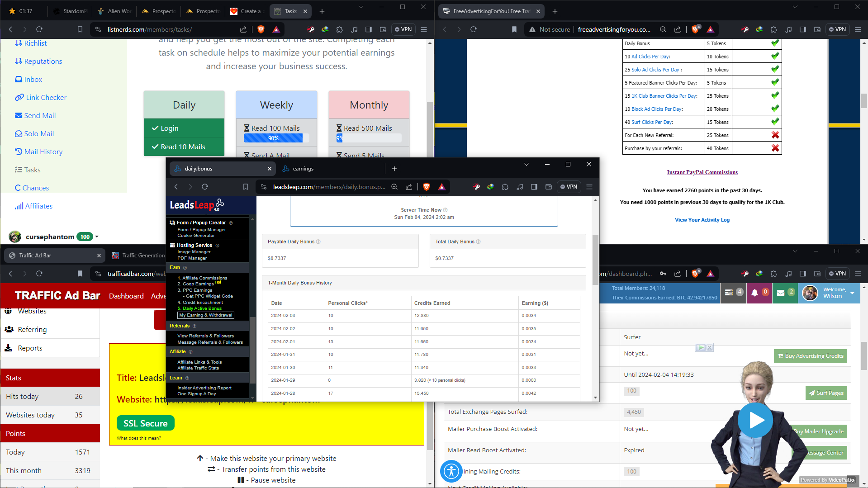Open Welcome Wilson account dropdown
Viewport: 868px width, 488px height.
[x=853, y=293]
